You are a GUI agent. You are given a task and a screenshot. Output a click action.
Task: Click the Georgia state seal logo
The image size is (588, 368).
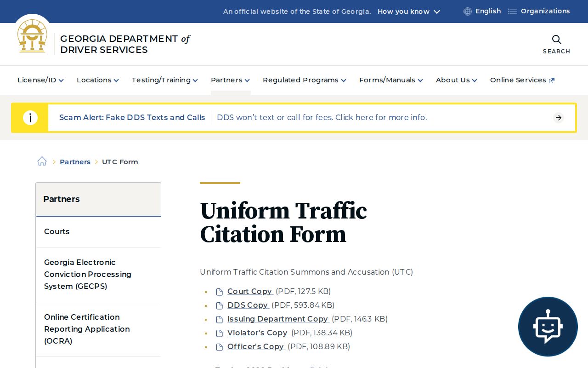pos(32,36)
